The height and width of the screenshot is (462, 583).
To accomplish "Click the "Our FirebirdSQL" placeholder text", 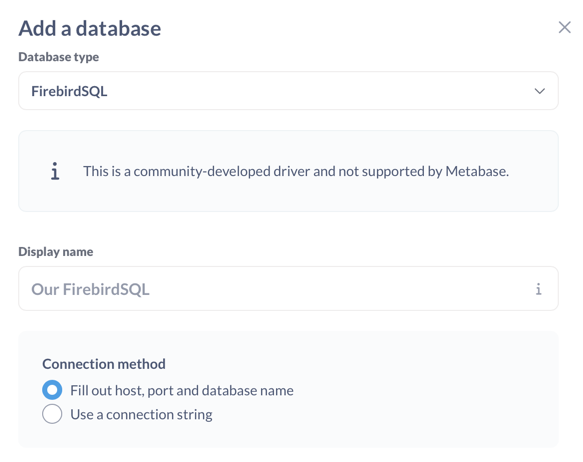I will coord(90,289).
